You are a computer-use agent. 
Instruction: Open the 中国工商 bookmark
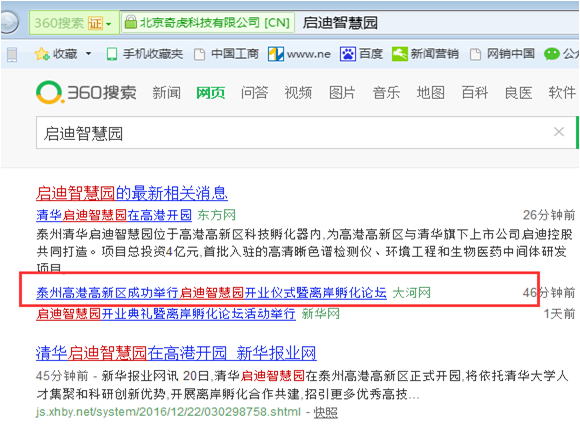point(226,54)
